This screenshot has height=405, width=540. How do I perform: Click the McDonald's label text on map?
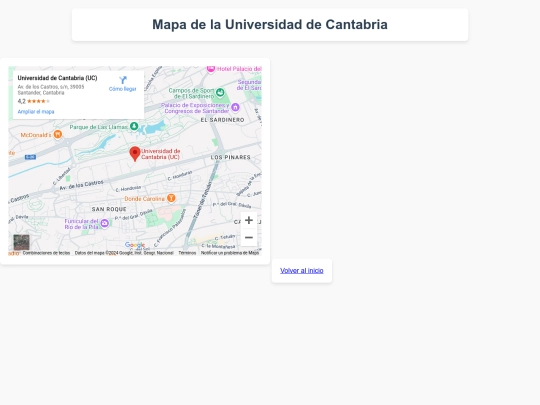tap(36, 135)
